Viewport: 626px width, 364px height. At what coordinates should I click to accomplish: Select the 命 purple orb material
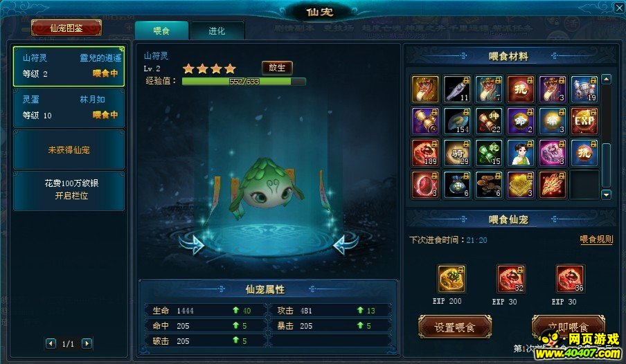[520, 121]
